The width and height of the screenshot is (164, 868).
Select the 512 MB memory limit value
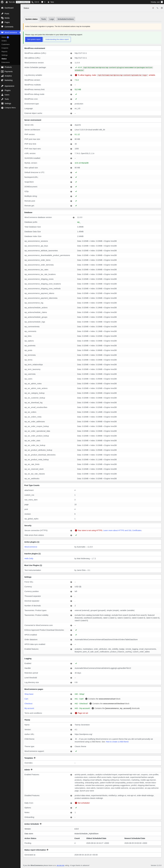[x=78, y=90]
